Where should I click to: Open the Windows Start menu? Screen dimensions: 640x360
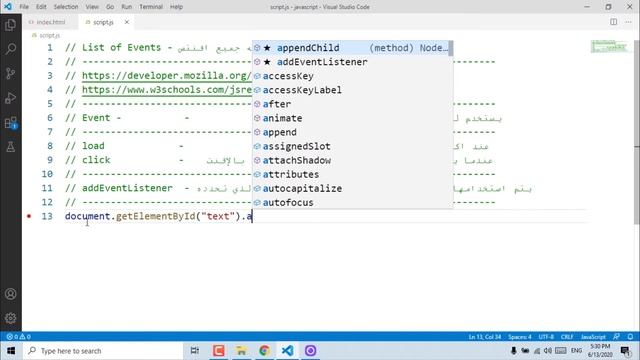pos(11,351)
